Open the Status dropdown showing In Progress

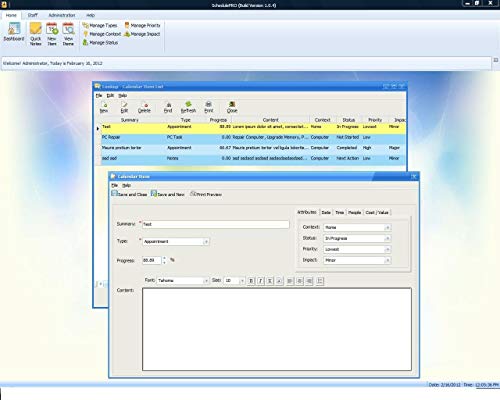point(387,238)
